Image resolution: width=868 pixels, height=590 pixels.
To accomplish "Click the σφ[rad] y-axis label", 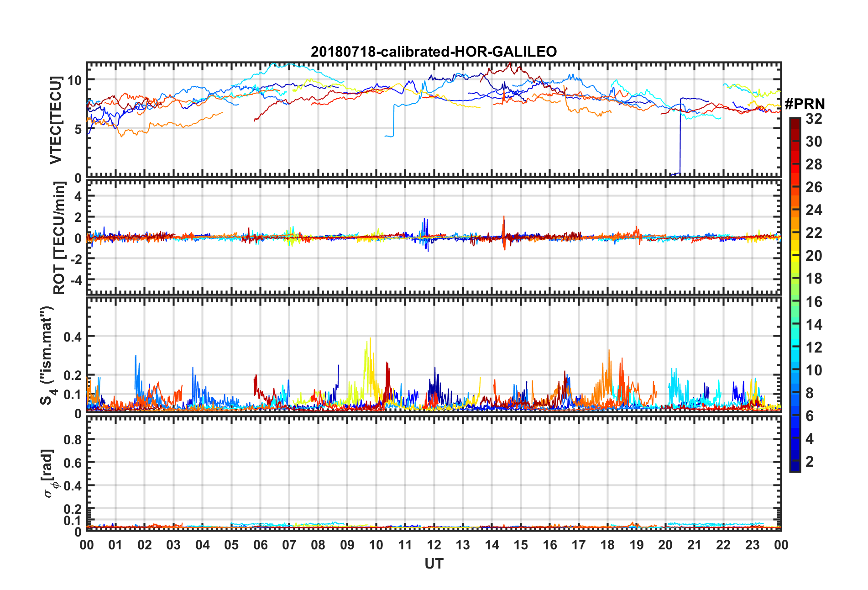I will pos(49,474).
